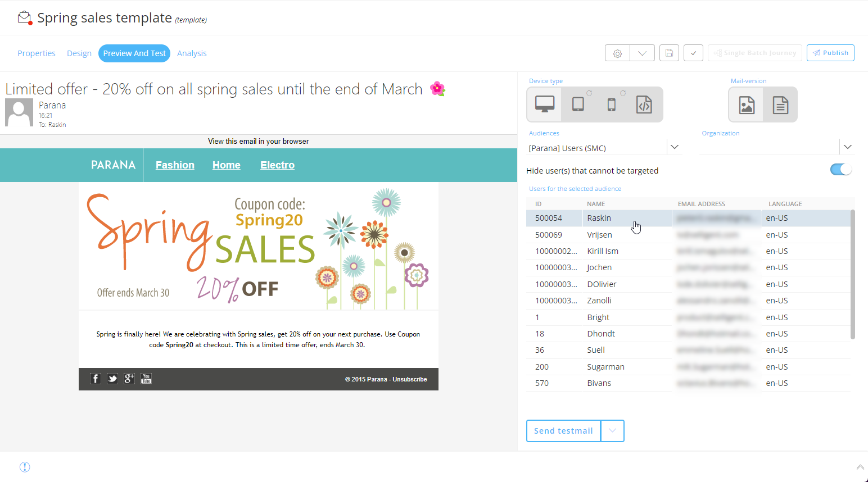The width and height of the screenshot is (868, 482).
Task: Switch to tablet device preview
Action: [x=578, y=104]
